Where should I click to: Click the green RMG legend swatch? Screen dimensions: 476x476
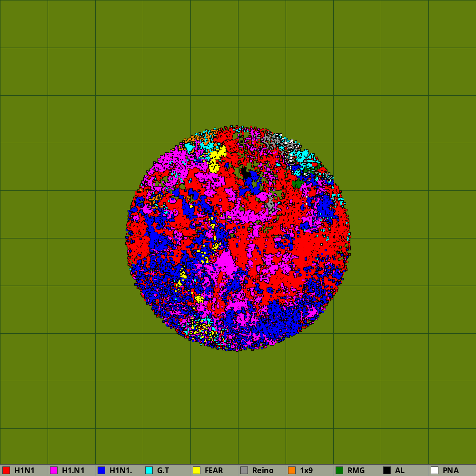point(339,470)
